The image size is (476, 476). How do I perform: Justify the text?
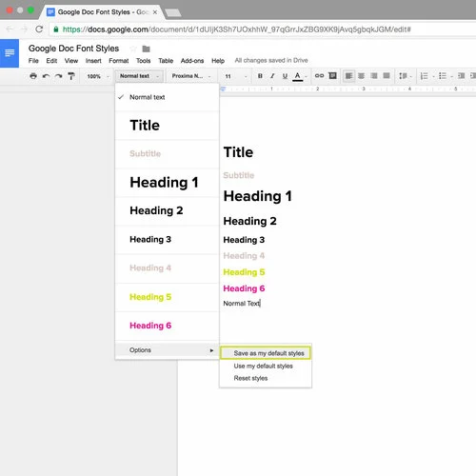point(387,76)
